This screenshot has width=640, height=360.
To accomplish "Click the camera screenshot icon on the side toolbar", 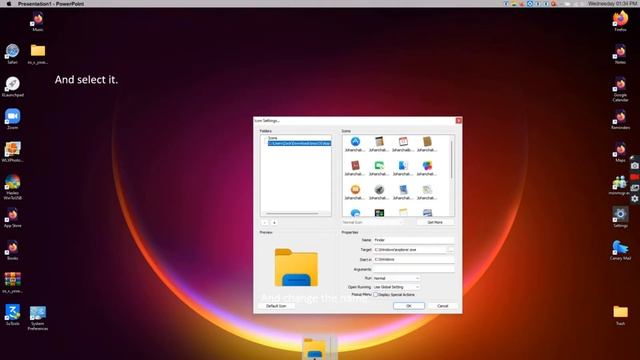I will point(635,165).
